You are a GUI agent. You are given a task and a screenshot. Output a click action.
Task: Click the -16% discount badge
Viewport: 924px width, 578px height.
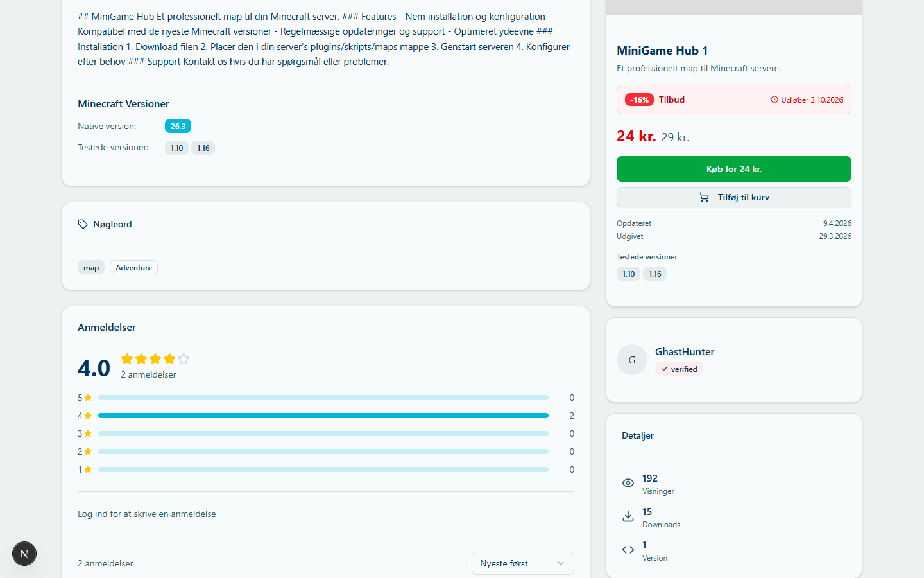pyautogui.click(x=639, y=100)
